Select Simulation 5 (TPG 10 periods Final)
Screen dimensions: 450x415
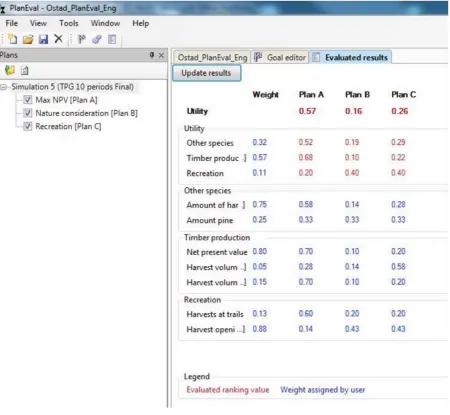pos(72,87)
